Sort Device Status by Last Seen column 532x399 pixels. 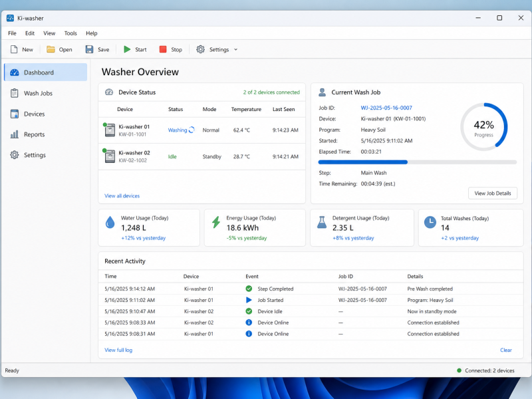(284, 109)
